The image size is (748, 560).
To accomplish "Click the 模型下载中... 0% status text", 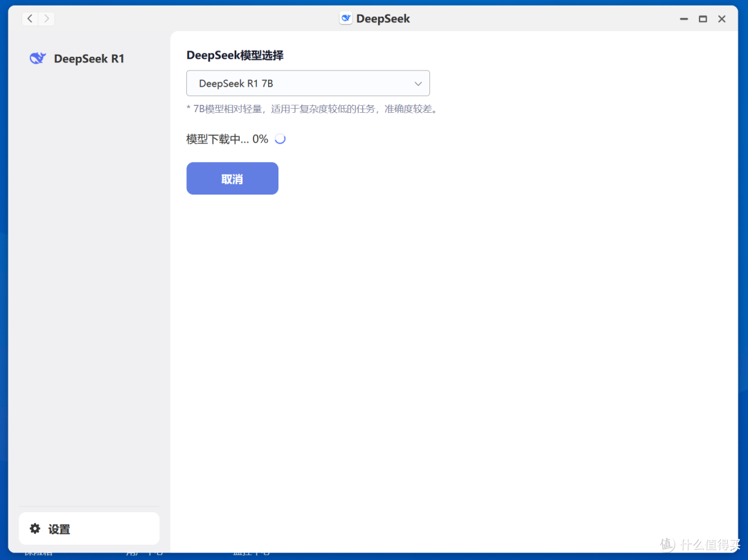I will click(227, 139).
